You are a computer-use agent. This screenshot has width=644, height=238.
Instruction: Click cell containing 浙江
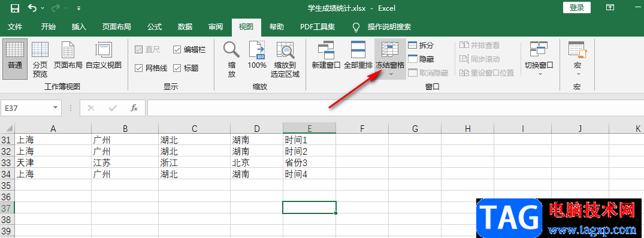(x=194, y=162)
